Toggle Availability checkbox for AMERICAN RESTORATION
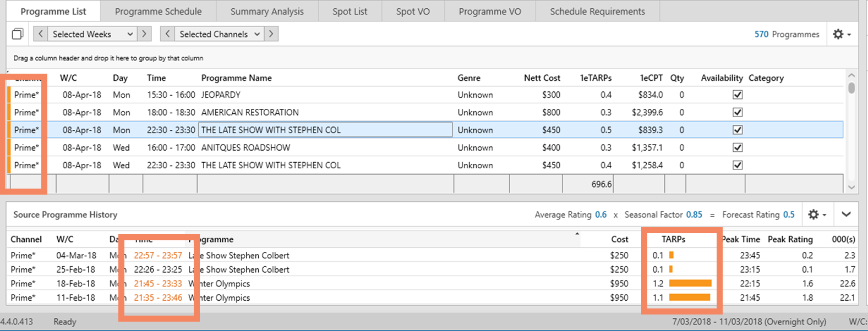 pos(738,112)
